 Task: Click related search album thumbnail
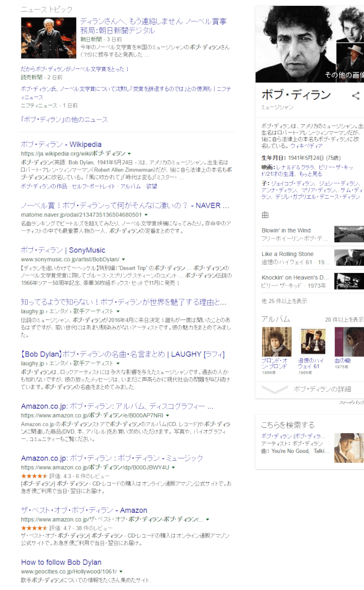click(x=349, y=448)
